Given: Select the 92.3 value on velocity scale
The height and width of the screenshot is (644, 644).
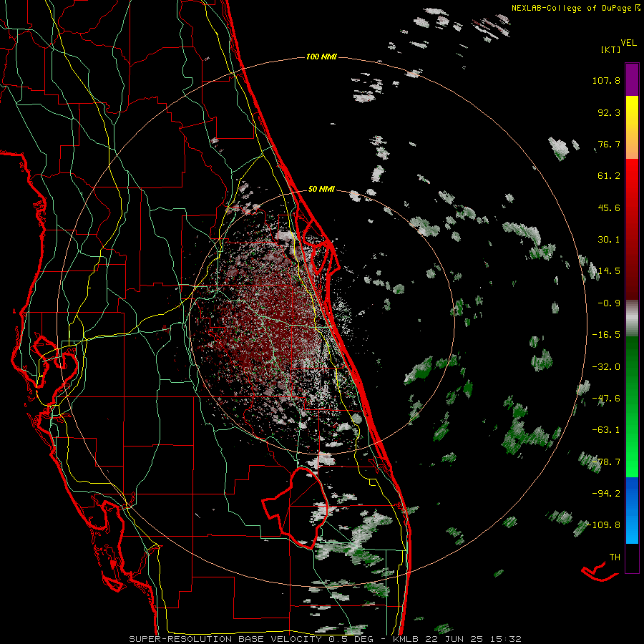Looking at the screenshot, I should pos(609,112).
